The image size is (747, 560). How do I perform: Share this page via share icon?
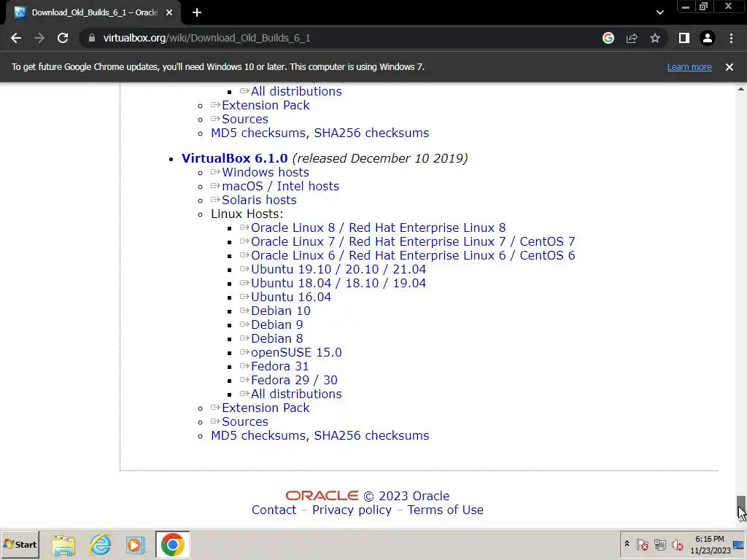point(632,38)
